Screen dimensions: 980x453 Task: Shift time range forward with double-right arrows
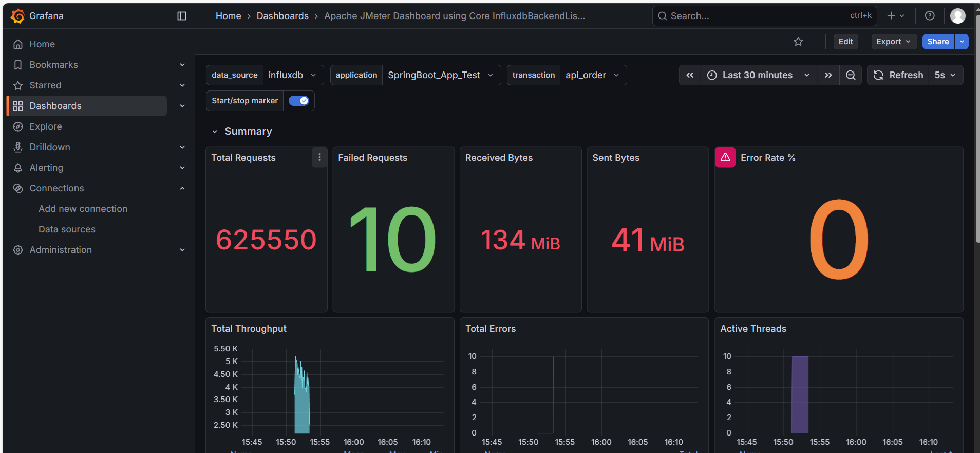point(828,75)
